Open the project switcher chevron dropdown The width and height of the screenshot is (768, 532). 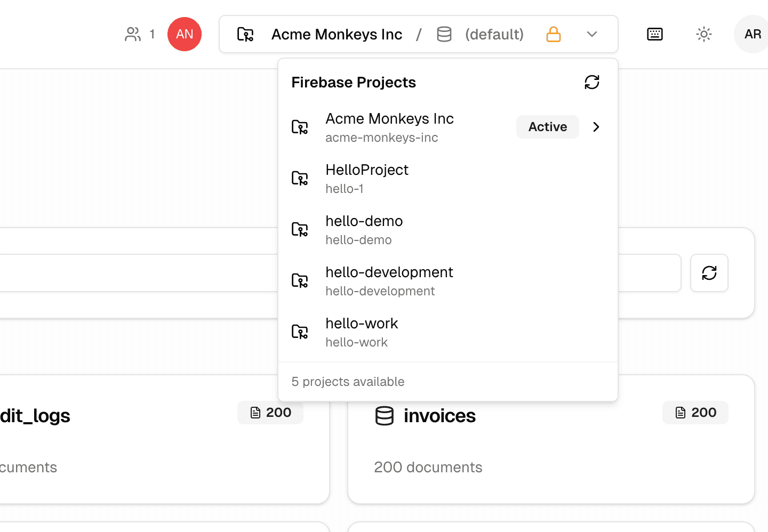point(592,34)
